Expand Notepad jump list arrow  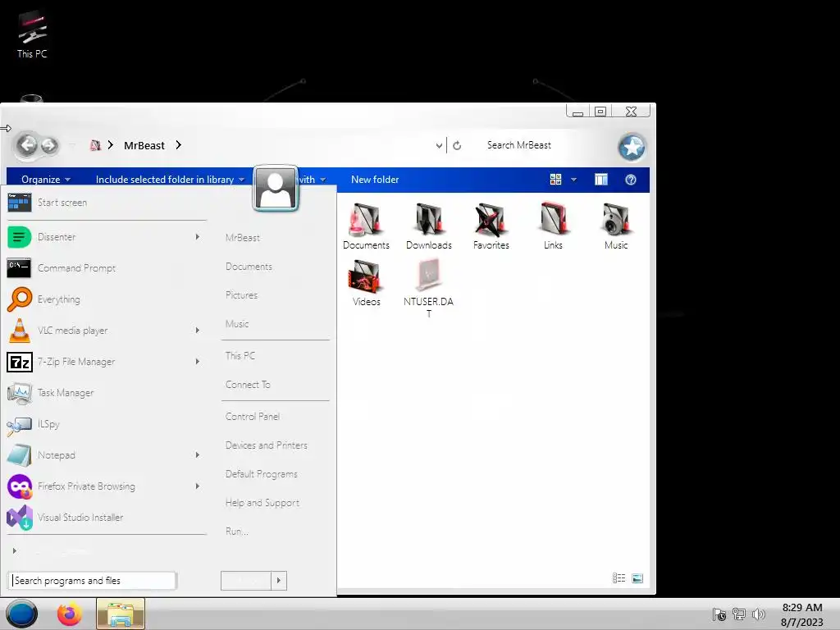click(x=198, y=454)
